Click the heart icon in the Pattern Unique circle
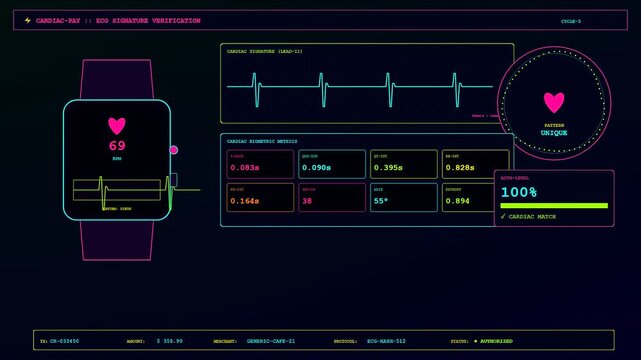641x360 pixels. coord(554,102)
